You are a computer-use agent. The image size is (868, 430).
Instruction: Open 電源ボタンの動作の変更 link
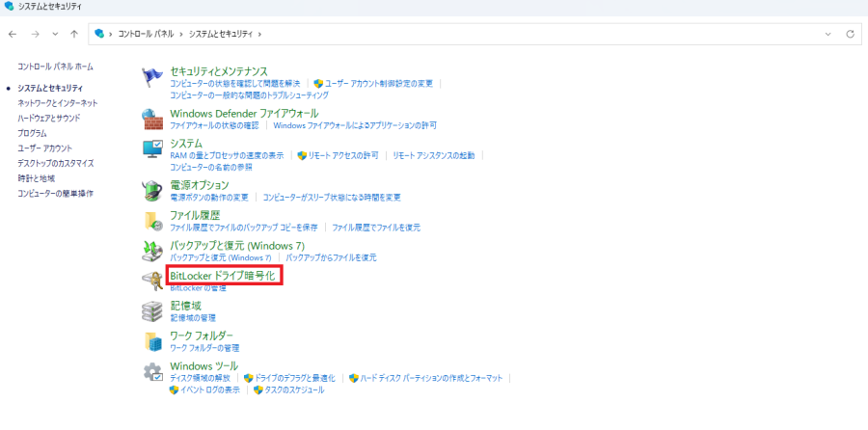coord(209,197)
